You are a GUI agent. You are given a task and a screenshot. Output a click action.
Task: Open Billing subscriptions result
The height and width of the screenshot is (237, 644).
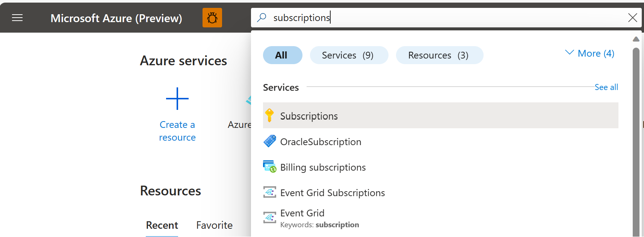(x=441, y=167)
